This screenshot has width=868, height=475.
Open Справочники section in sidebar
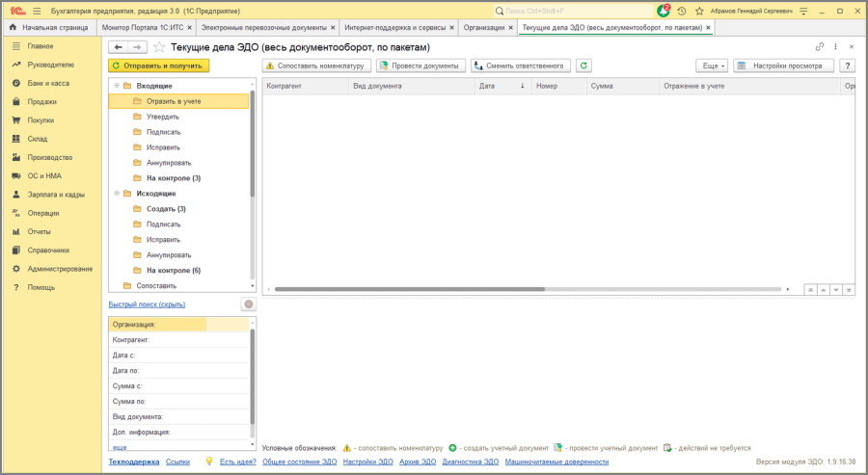click(48, 251)
